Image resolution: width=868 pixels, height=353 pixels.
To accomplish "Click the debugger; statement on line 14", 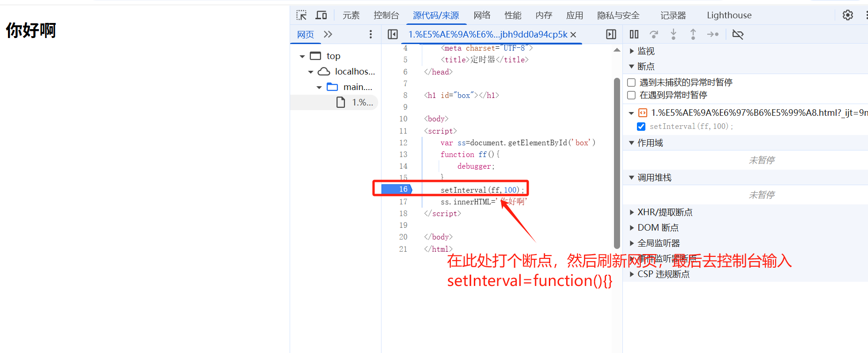I will tap(476, 166).
